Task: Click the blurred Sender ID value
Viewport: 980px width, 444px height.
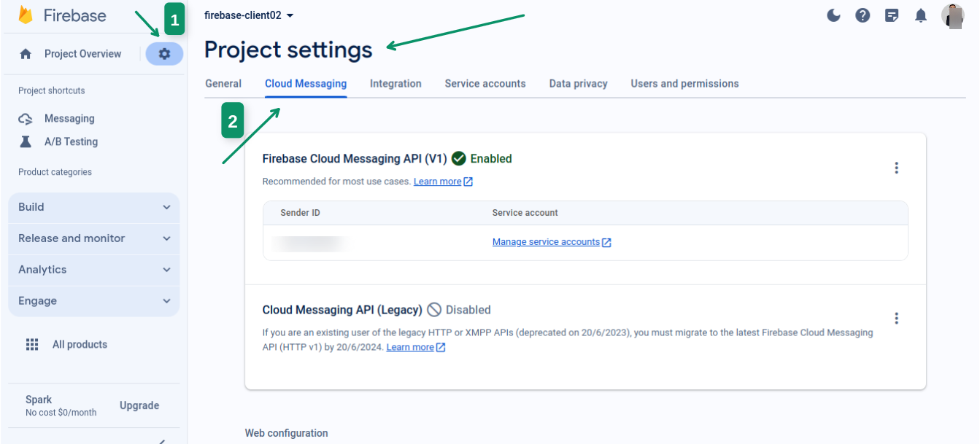Action: pos(309,243)
